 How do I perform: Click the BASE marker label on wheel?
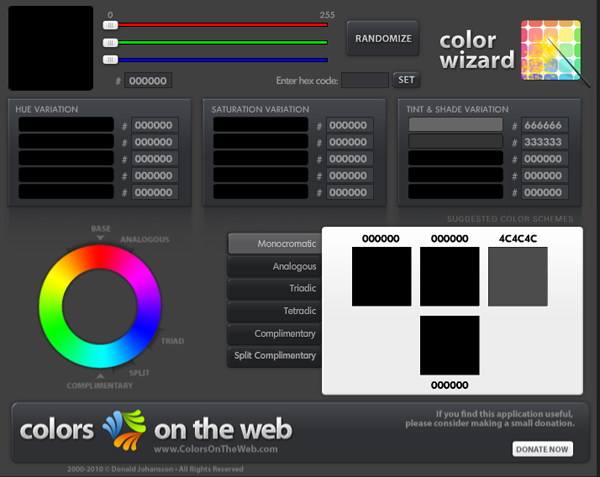pyautogui.click(x=101, y=228)
